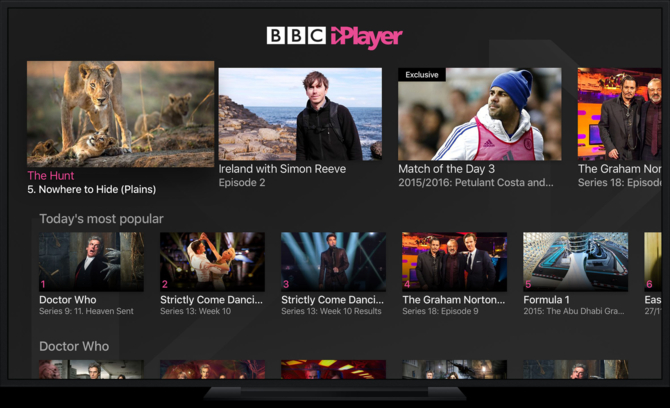Open third thumbnail in Doctor Who row
The height and width of the screenshot is (408, 670).
click(333, 370)
